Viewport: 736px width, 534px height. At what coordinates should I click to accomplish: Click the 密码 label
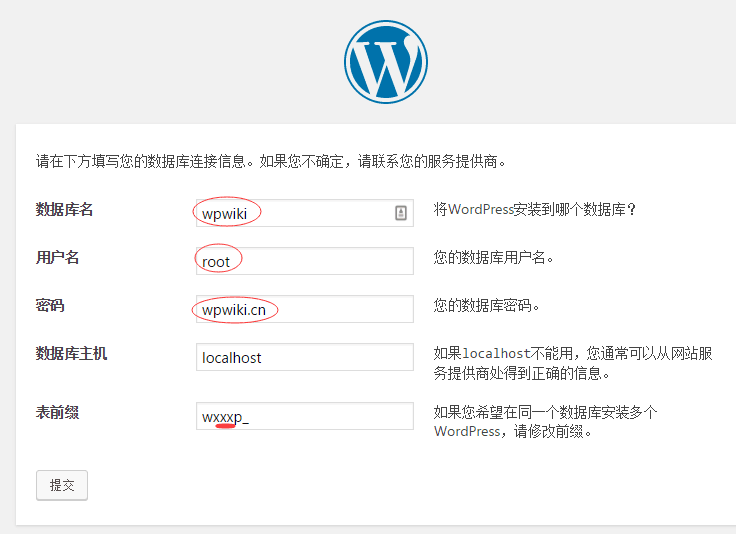click(50, 305)
